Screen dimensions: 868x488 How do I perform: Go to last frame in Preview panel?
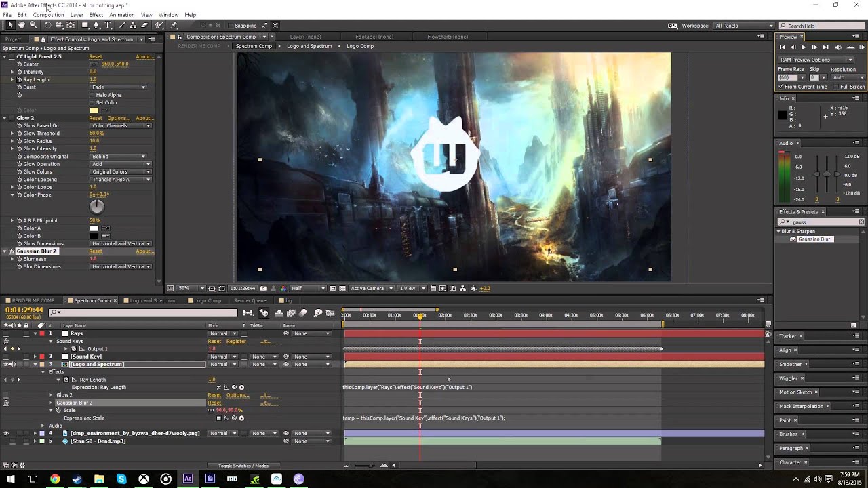tap(826, 47)
